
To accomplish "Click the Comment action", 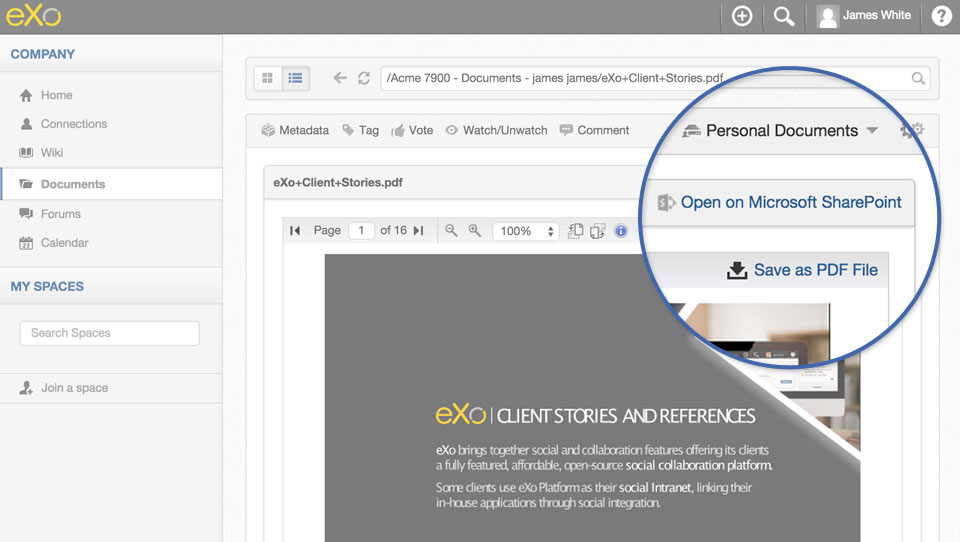I will click(x=594, y=130).
